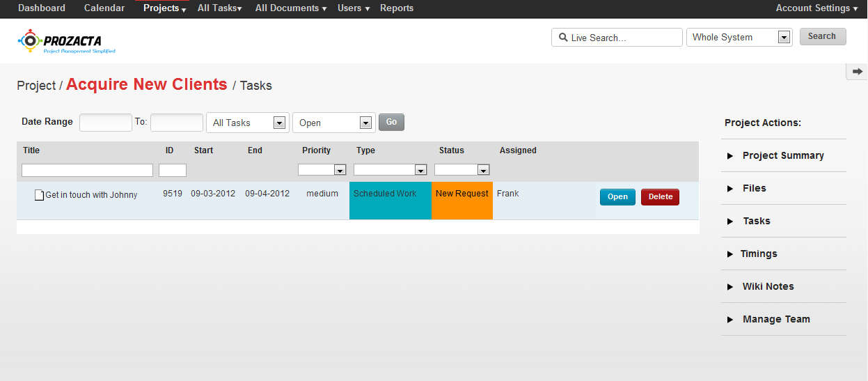Open the All Tasks filter dropdown

click(x=278, y=123)
